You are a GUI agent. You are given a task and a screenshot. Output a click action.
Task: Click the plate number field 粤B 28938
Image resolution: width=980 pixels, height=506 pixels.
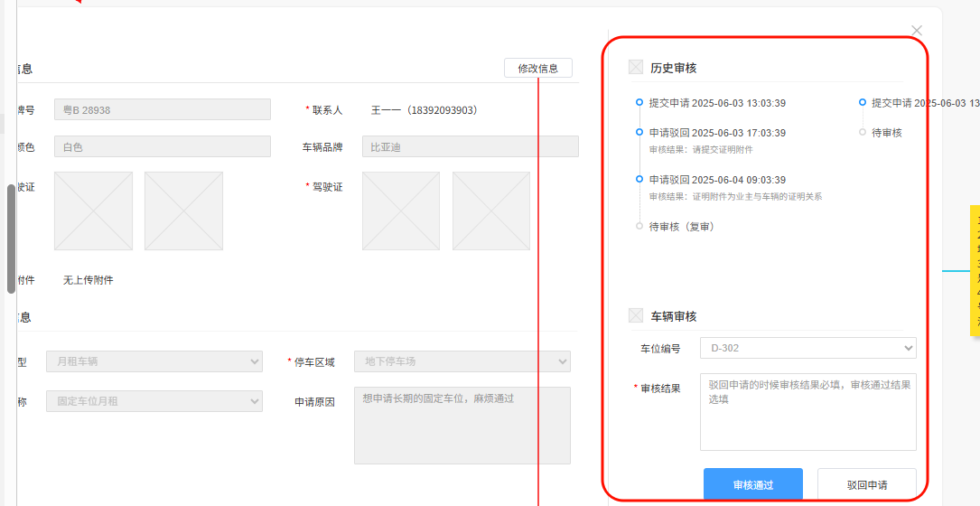click(163, 109)
